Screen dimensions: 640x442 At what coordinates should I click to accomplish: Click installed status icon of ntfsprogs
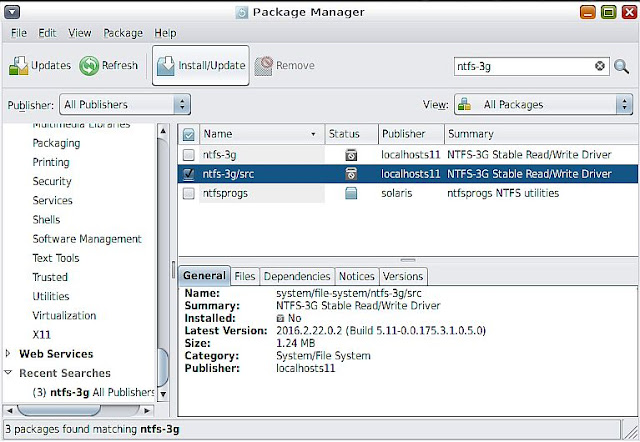tap(351, 193)
